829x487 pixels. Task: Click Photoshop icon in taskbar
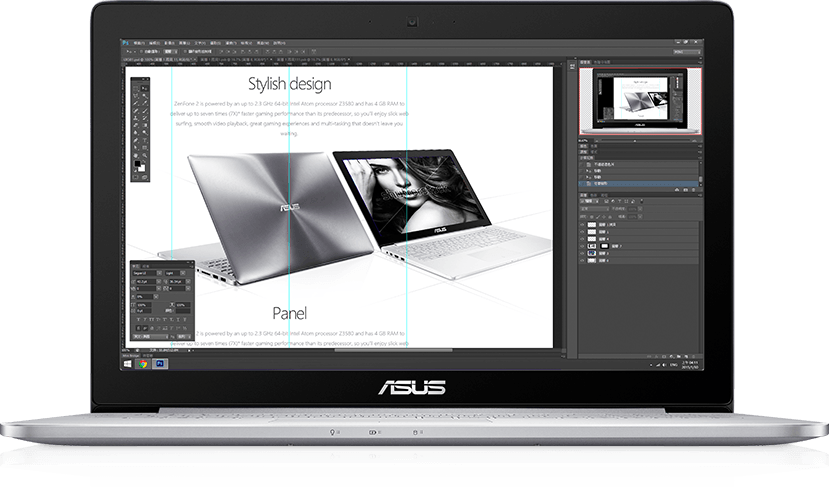[160, 364]
